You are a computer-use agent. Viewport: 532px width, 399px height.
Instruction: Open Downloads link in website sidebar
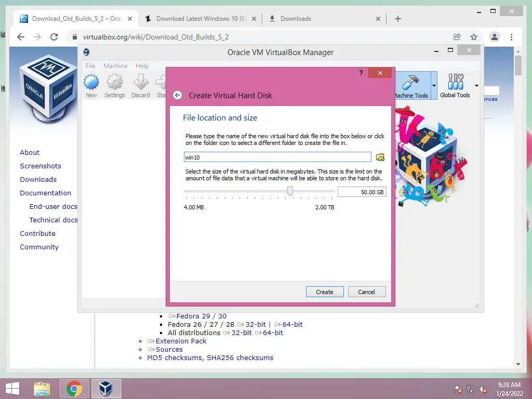click(x=38, y=179)
